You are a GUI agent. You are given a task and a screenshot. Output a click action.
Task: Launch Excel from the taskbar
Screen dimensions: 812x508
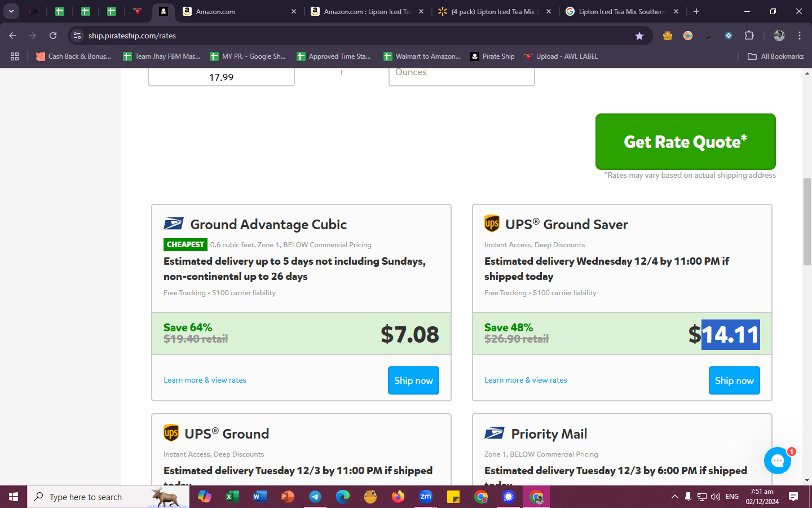point(232,497)
